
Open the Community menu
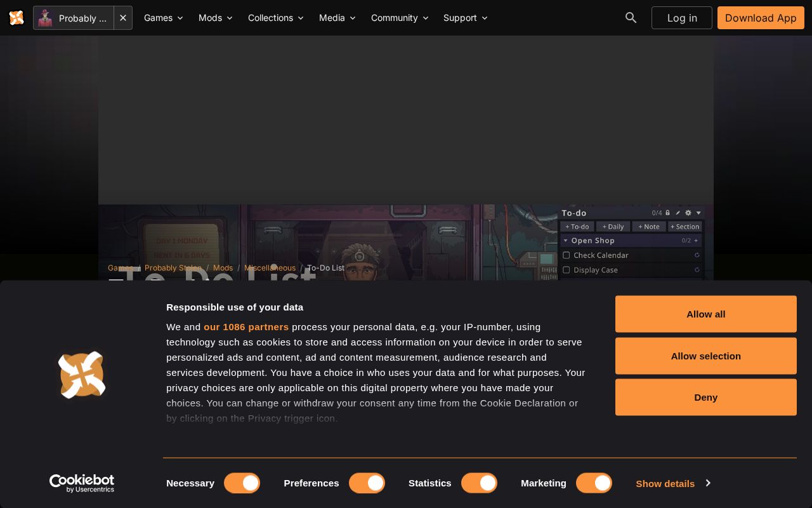coord(400,18)
